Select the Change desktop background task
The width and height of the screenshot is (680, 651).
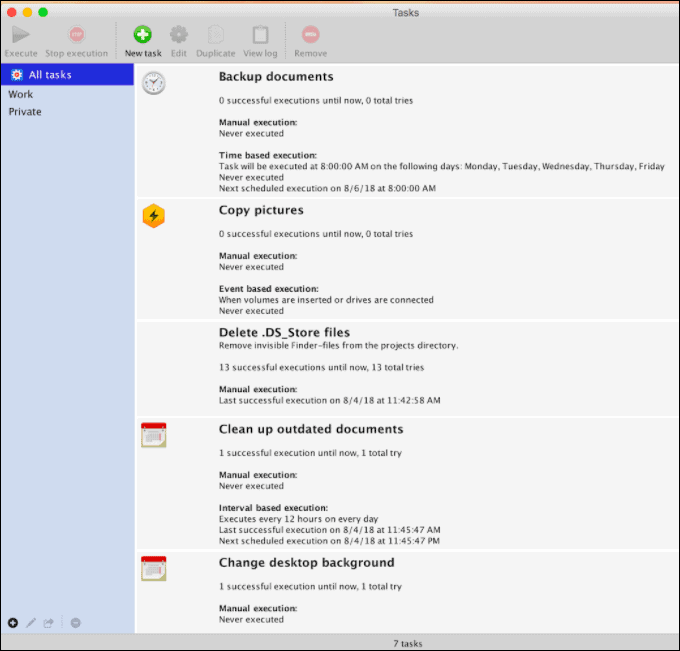(306, 563)
